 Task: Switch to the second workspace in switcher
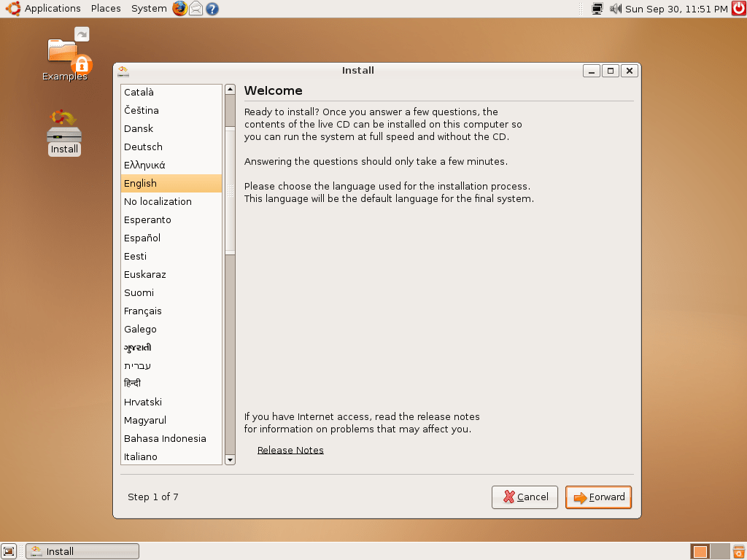(720, 551)
